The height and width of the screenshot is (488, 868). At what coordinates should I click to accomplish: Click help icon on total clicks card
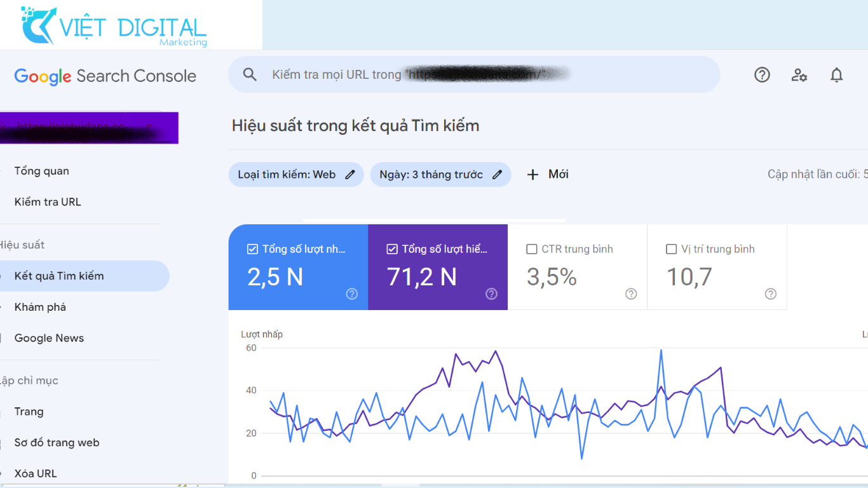coord(351,294)
